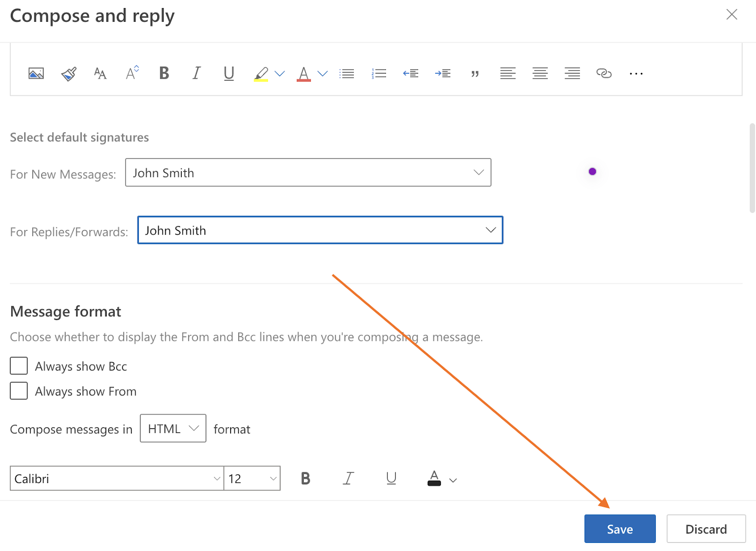Click the black font color button
The width and height of the screenshot is (756, 551).
click(434, 478)
